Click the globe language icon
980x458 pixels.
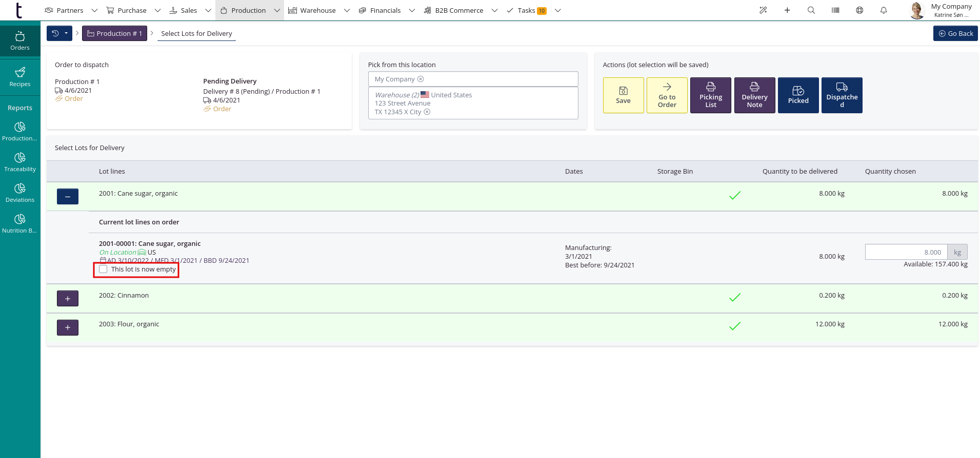tap(859, 10)
